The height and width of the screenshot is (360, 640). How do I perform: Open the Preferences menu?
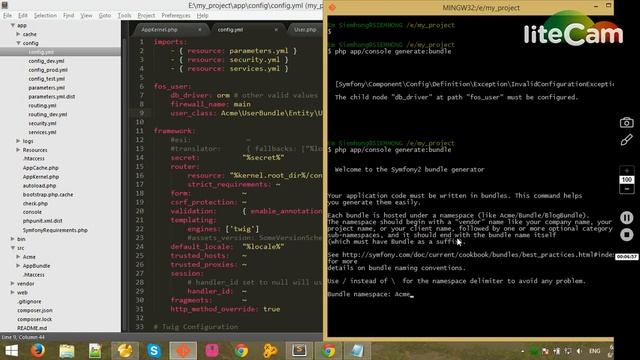pos(176,16)
